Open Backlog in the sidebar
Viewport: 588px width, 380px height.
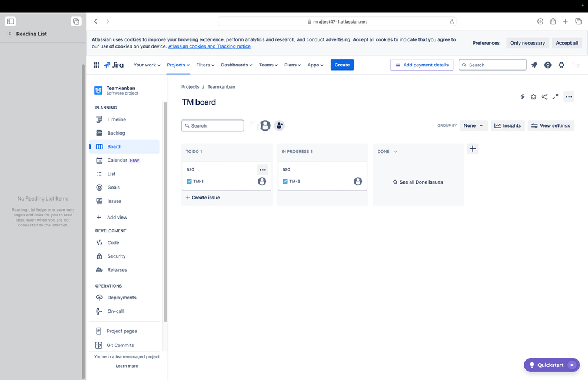coord(124,133)
